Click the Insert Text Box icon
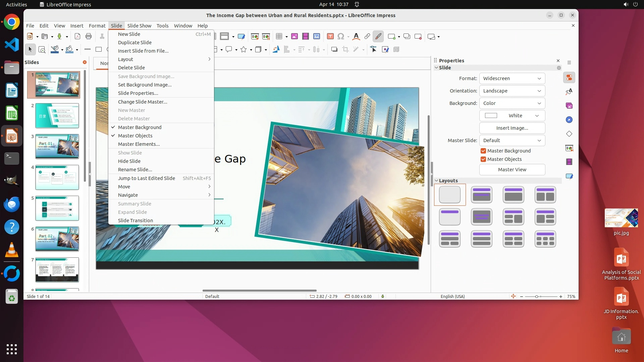The image size is (644, 362). (x=330, y=37)
